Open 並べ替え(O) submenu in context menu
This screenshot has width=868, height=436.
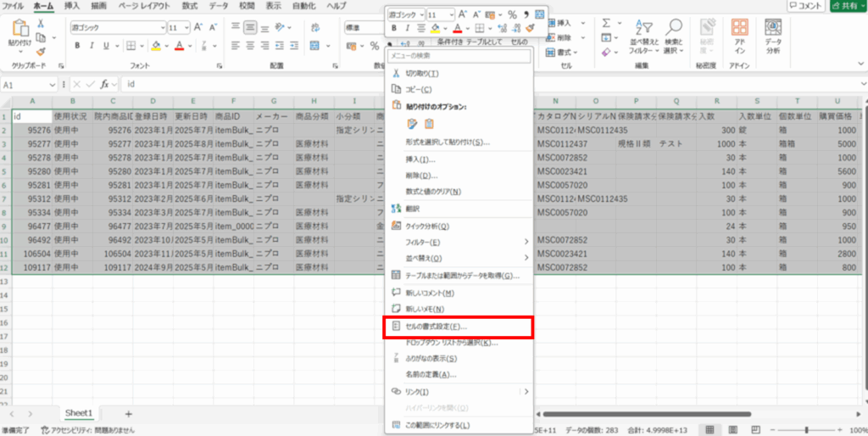tap(459, 258)
